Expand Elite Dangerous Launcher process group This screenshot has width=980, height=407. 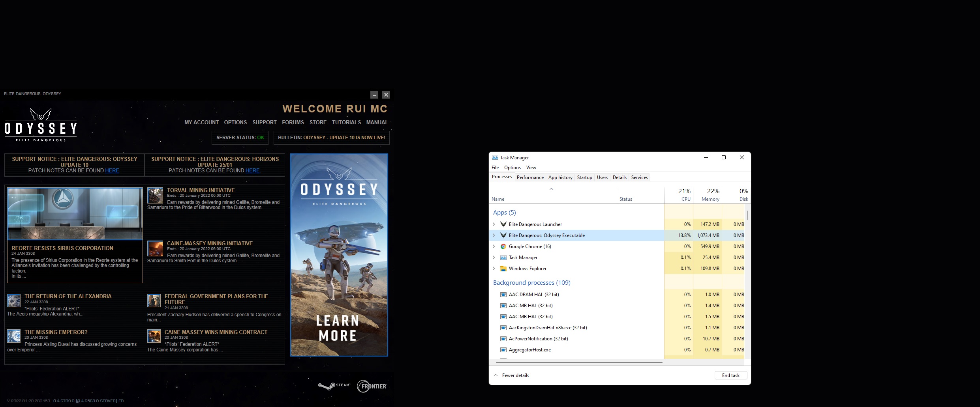tap(494, 224)
